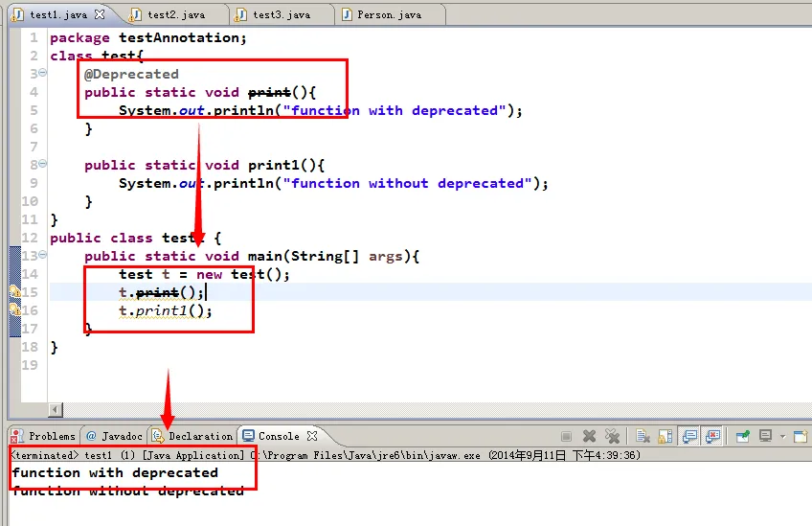Click Remove All Terminated Launches icon

click(612, 436)
